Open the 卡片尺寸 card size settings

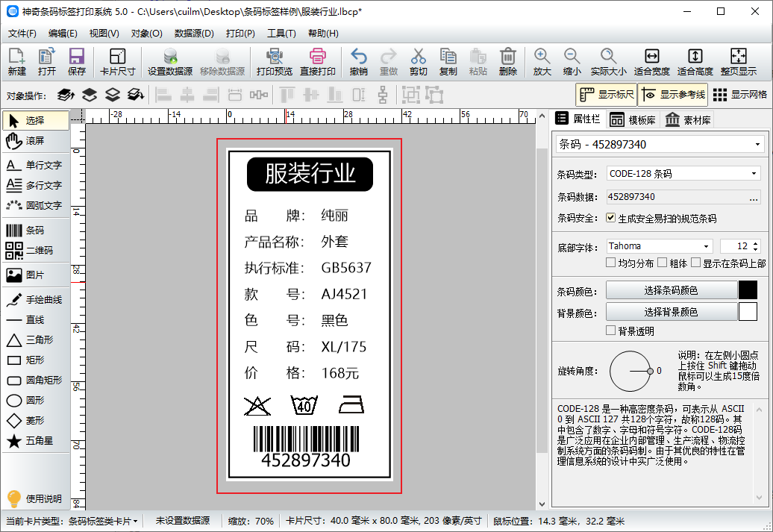coord(117,62)
